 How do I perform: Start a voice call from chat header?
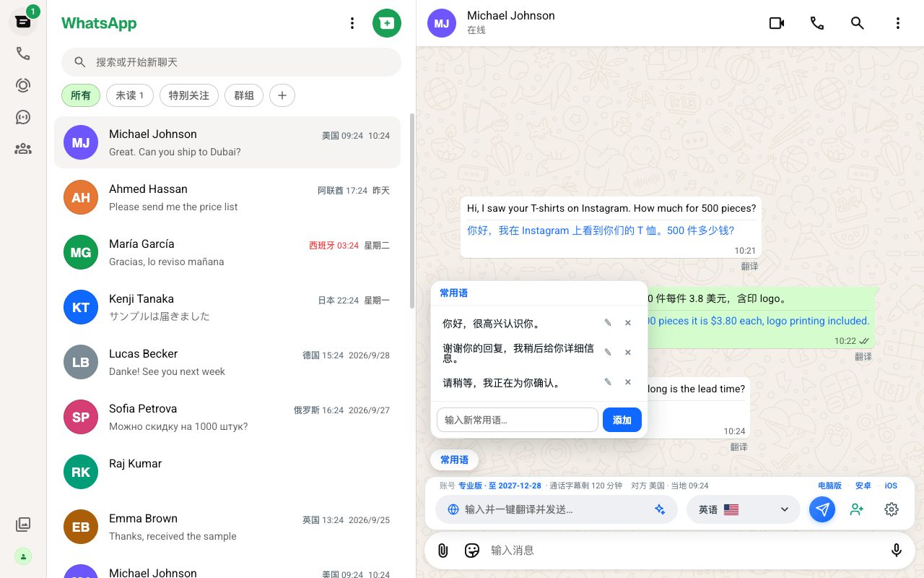(x=817, y=23)
